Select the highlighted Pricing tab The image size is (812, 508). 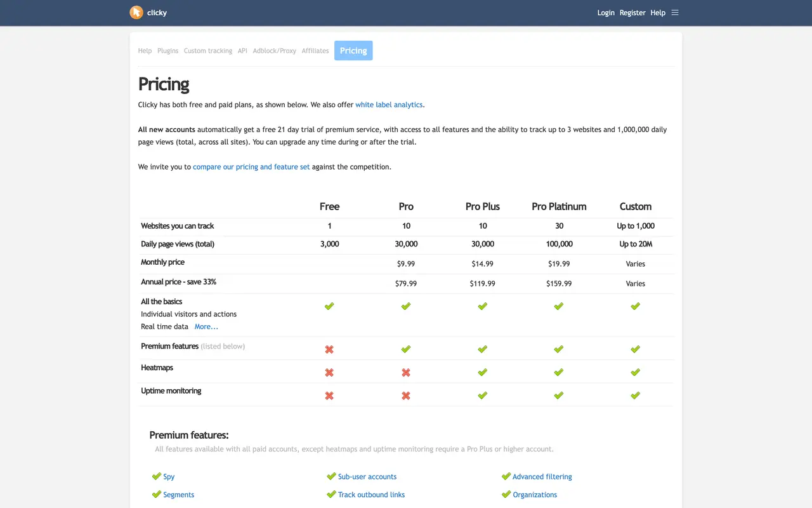pos(353,51)
